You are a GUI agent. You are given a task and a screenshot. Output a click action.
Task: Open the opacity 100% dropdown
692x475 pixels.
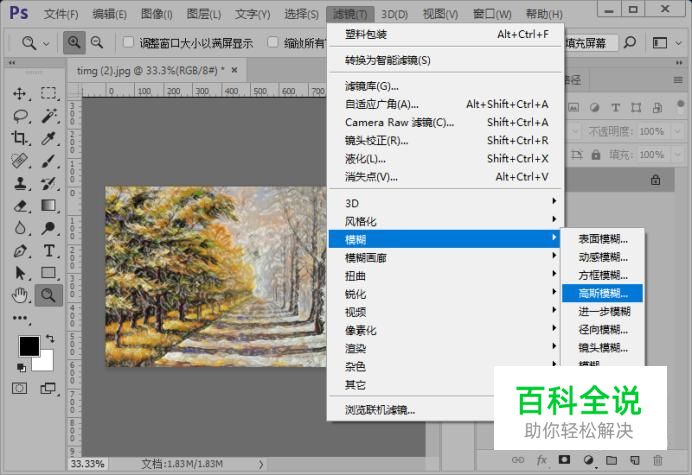pos(677,131)
